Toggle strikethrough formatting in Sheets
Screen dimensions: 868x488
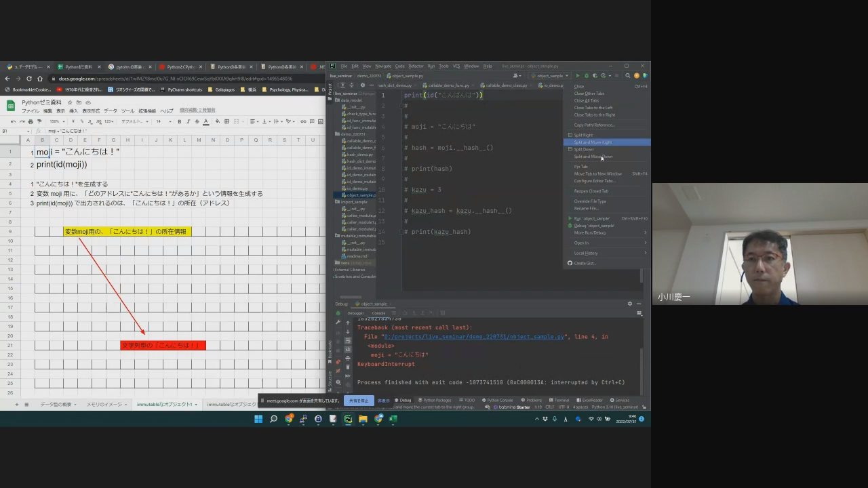click(197, 121)
